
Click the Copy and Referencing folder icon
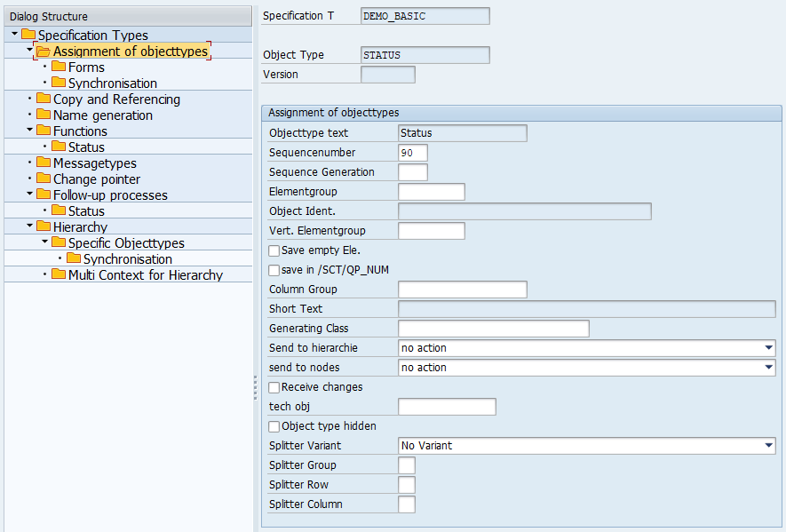pos(44,99)
